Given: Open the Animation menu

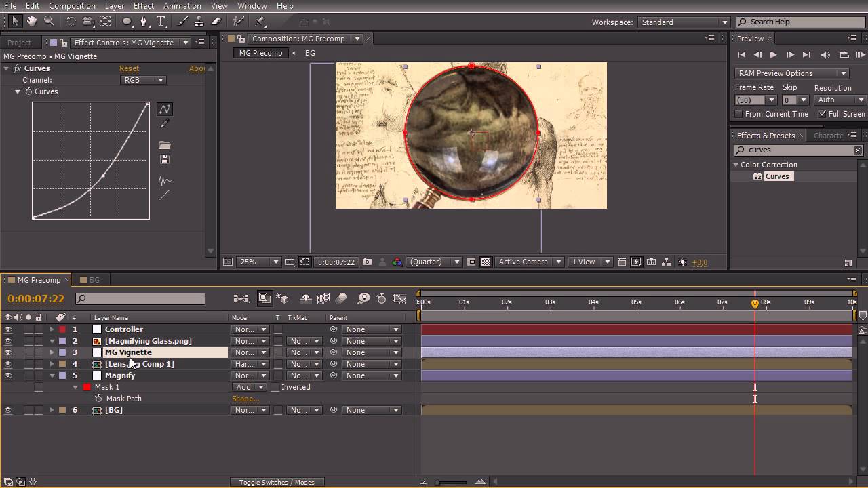Looking at the screenshot, I should point(182,5).
